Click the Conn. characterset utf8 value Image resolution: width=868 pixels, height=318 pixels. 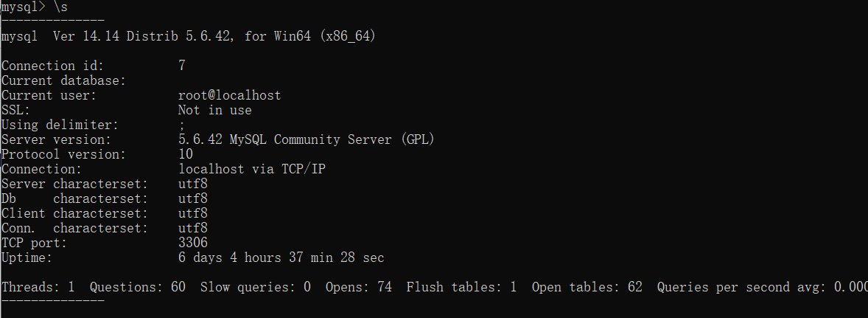[x=193, y=228]
